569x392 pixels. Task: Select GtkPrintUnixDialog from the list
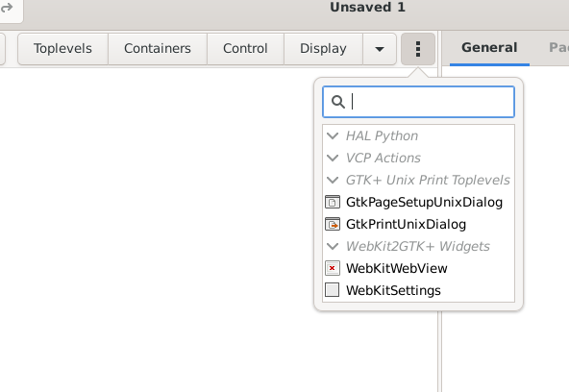[x=418, y=225]
